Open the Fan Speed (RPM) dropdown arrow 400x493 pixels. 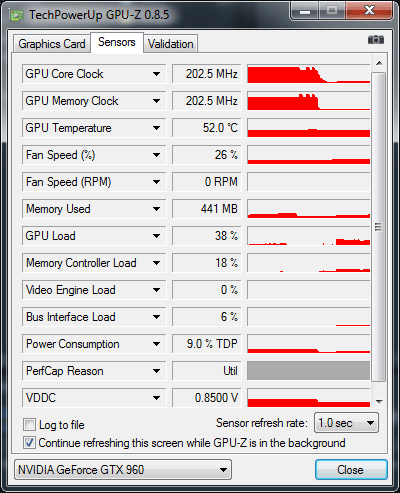156,182
